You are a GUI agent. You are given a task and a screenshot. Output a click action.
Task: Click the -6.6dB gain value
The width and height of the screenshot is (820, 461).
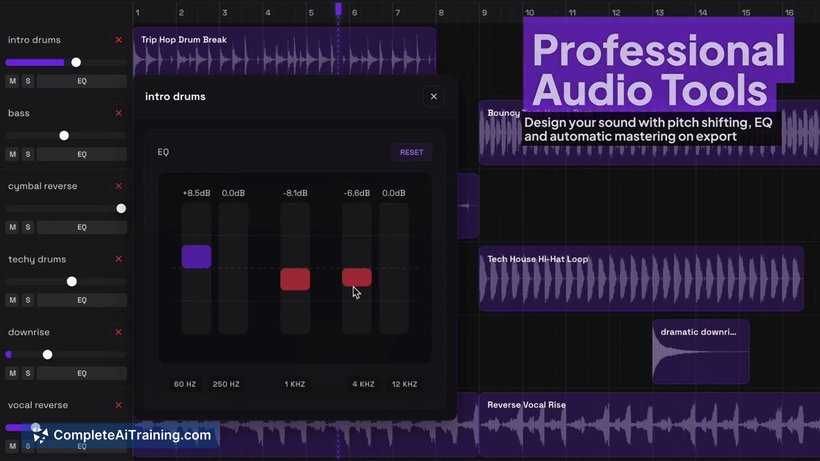click(x=357, y=193)
